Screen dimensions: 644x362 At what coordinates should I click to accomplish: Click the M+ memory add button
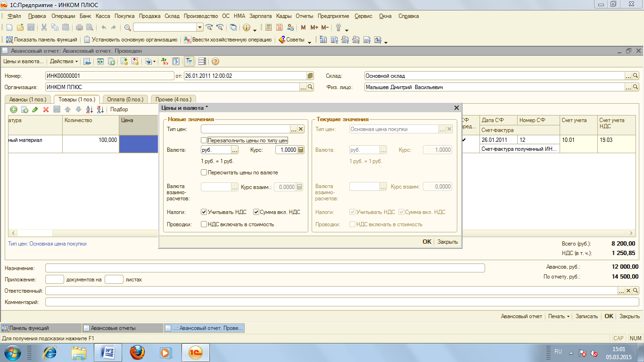click(314, 27)
